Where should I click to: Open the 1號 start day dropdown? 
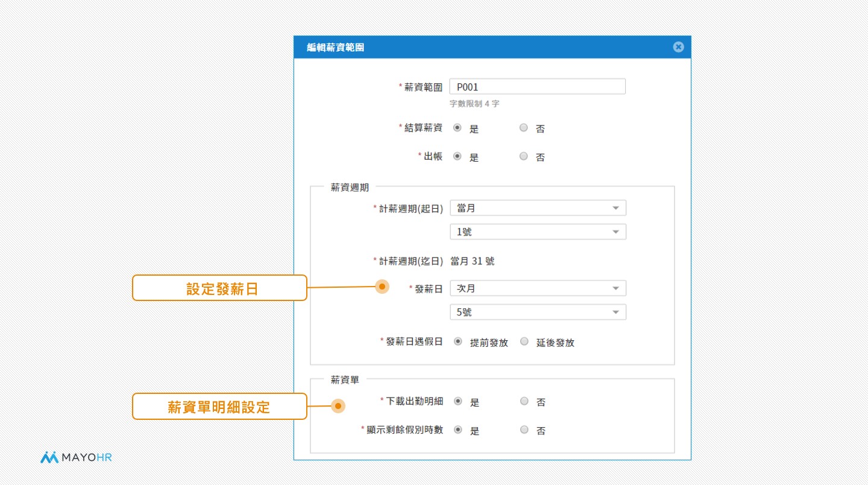[538, 232]
